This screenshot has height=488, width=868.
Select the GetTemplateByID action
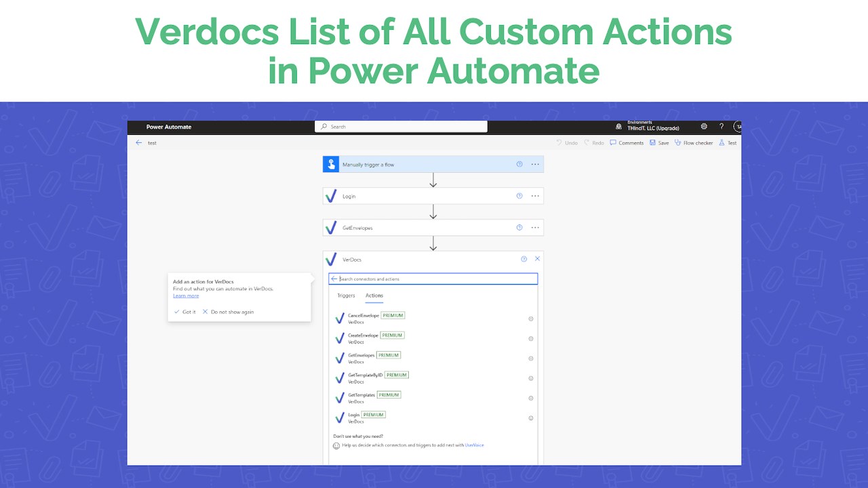pos(433,378)
